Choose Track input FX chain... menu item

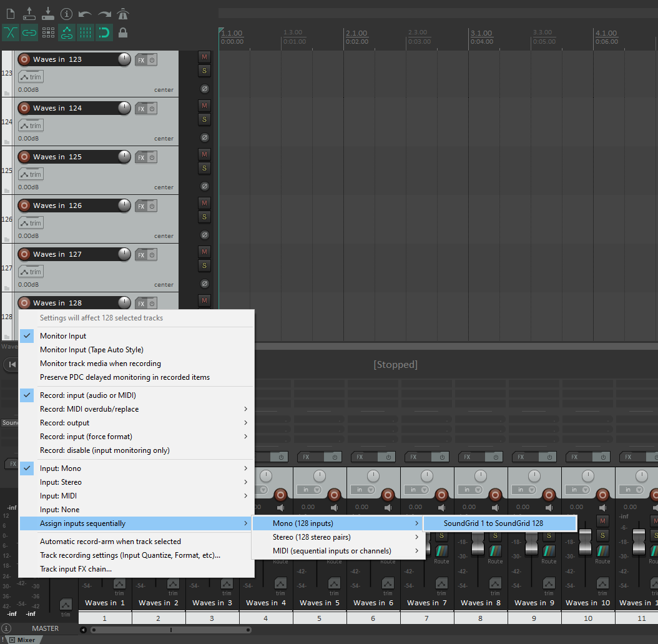pyautogui.click(x=76, y=569)
